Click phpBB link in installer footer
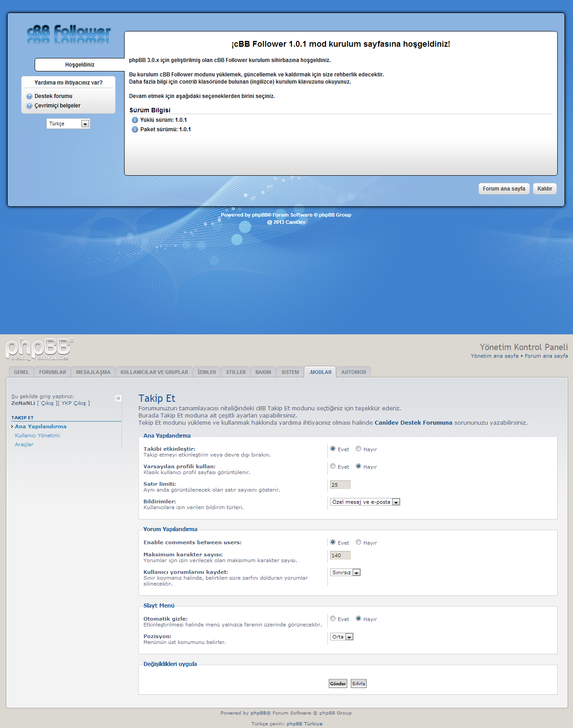573x728 pixels. click(260, 215)
